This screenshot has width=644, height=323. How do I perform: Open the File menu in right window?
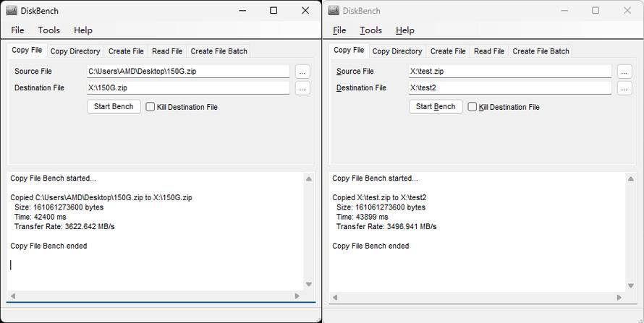(x=339, y=30)
